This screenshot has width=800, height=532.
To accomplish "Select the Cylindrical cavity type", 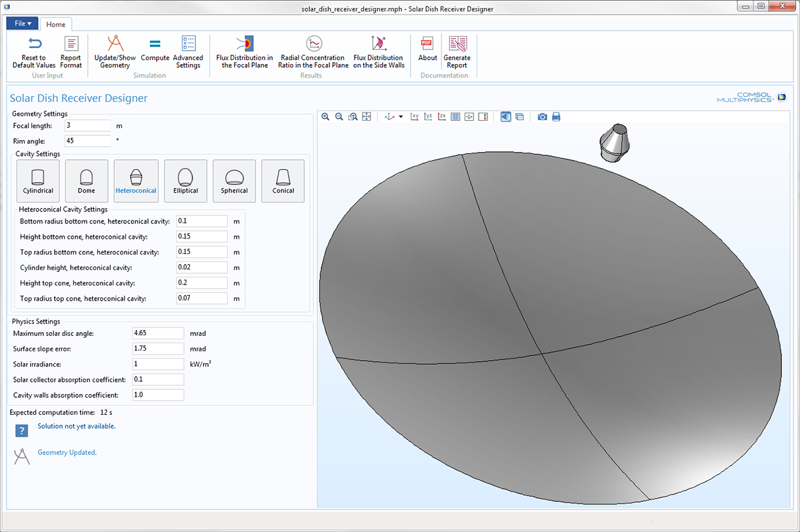I will click(38, 181).
